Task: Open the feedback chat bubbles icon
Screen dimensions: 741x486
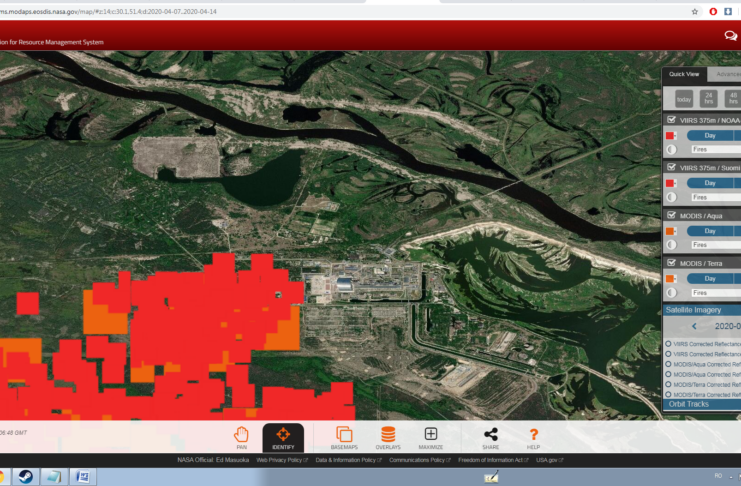Action: tap(731, 35)
